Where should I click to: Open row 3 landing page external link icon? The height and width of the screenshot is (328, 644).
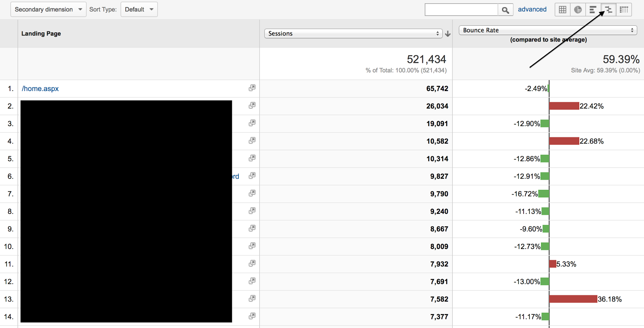(252, 123)
